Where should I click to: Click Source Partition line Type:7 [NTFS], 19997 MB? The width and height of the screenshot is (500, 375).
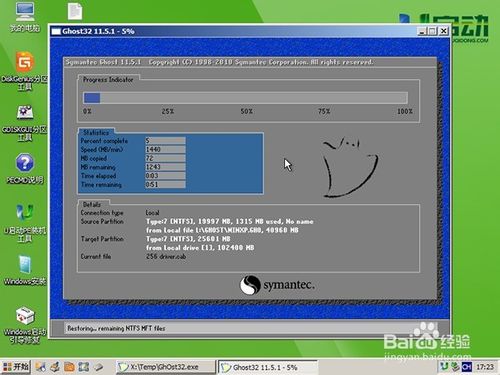tap(230, 221)
